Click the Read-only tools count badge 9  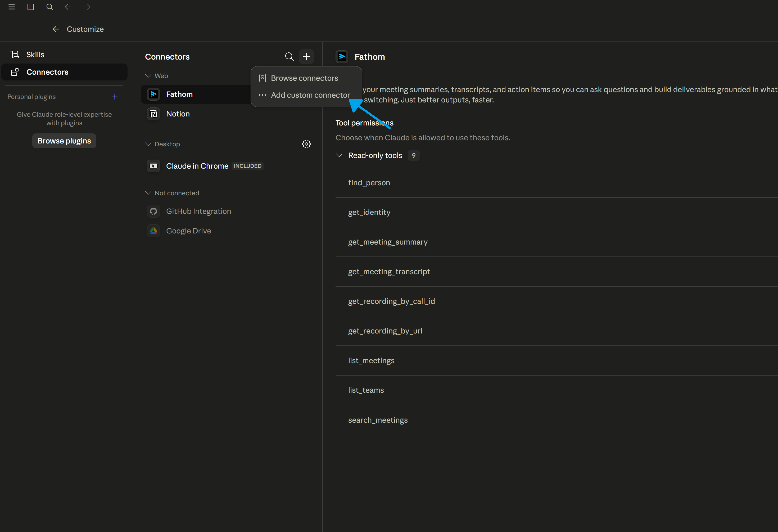click(x=413, y=155)
